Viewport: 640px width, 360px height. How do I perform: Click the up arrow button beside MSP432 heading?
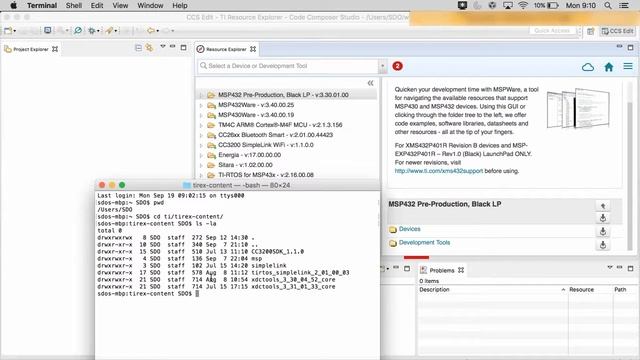602,206
